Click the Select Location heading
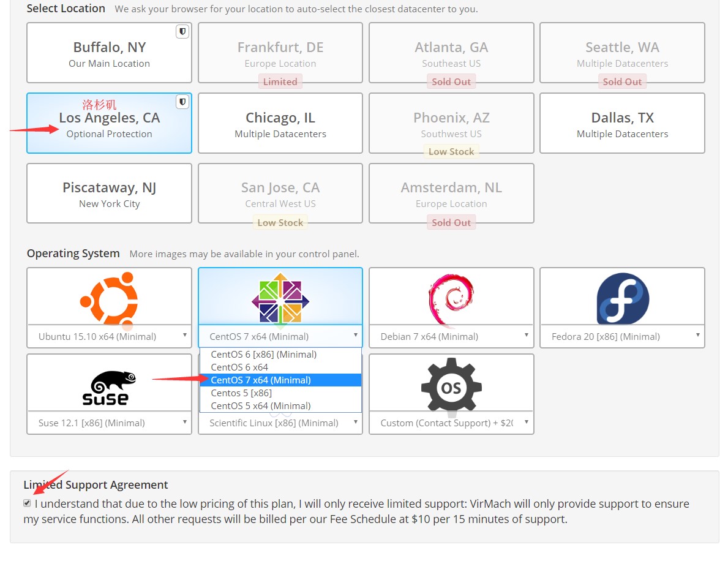Screen dimensions: 728x561 [66, 9]
